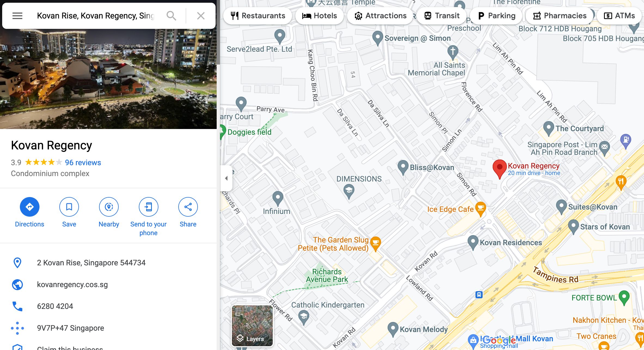Show Pharmacies on the map
The image size is (644, 350).
560,16
